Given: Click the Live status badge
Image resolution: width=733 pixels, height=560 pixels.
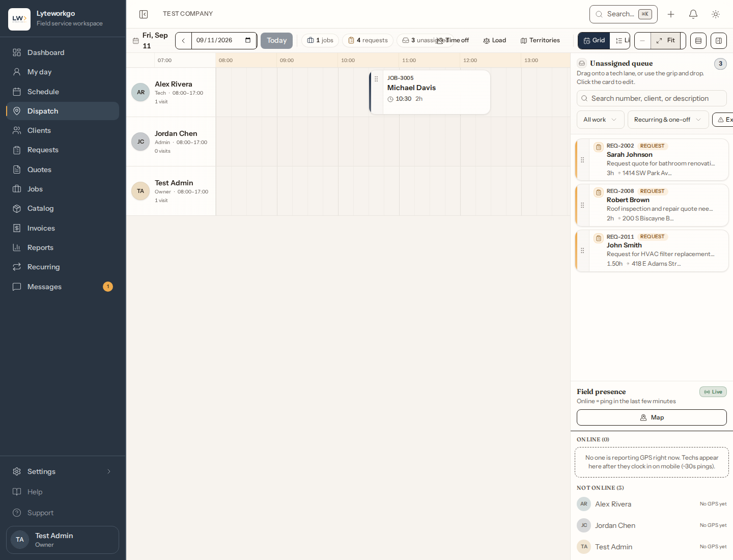Looking at the screenshot, I should 713,392.
